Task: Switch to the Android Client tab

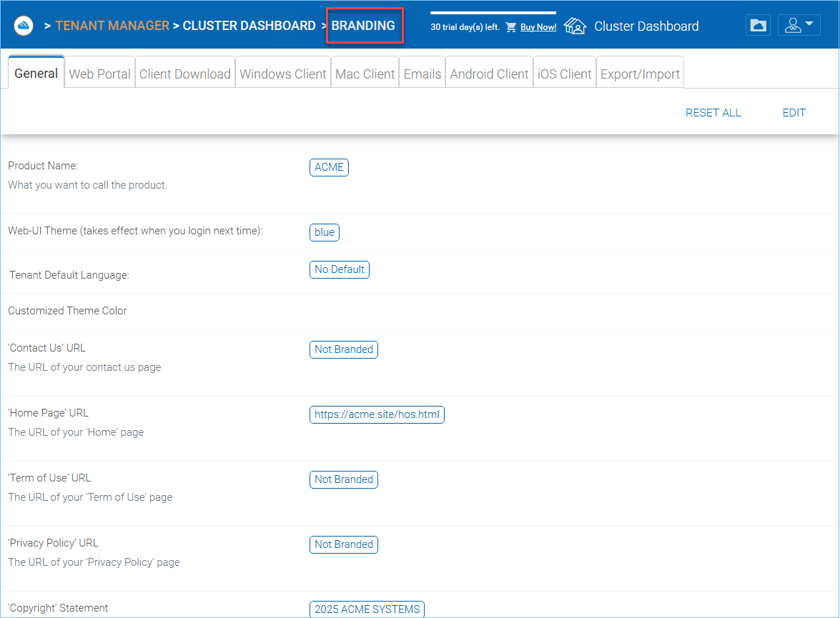Action: tap(489, 74)
